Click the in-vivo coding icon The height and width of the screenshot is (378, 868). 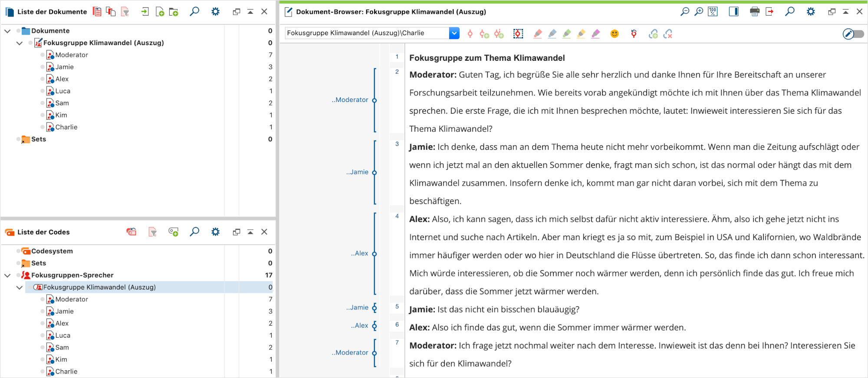pyautogui.click(x=499, y=34)
